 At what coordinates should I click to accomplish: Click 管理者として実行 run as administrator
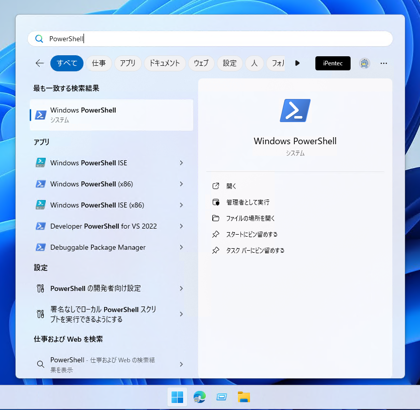pos(248,202)
